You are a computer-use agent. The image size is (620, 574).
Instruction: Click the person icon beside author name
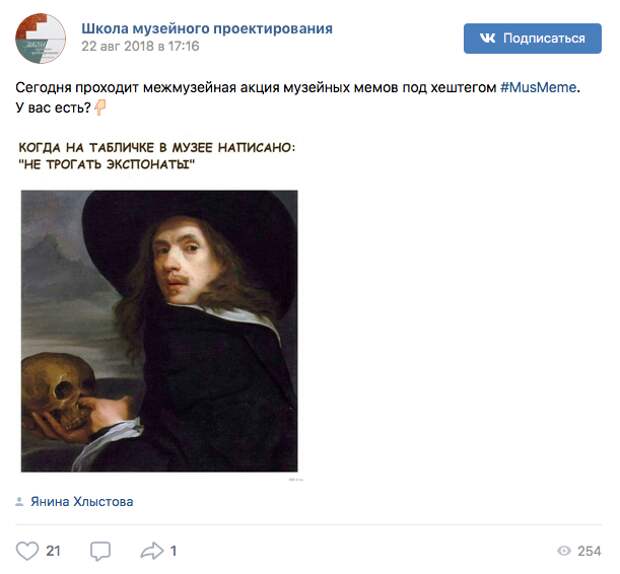pyautogui.click(x=19, y=502)
